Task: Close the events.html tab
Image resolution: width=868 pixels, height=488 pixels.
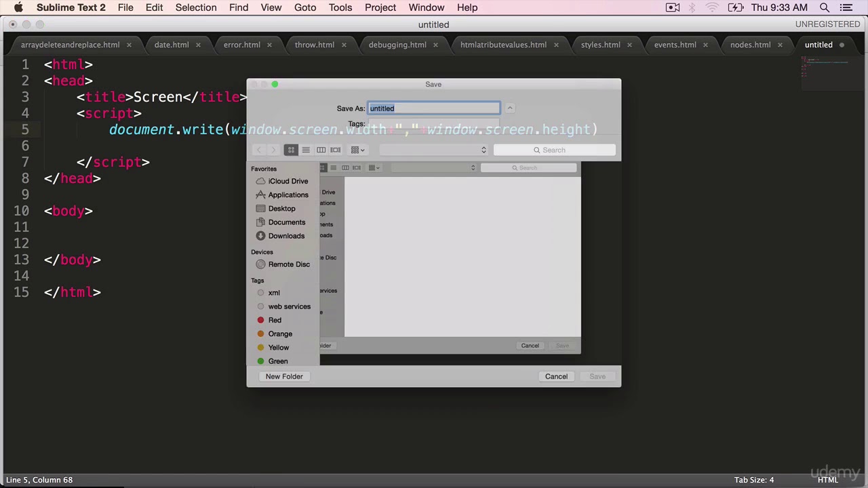Action: coord(705,45)
